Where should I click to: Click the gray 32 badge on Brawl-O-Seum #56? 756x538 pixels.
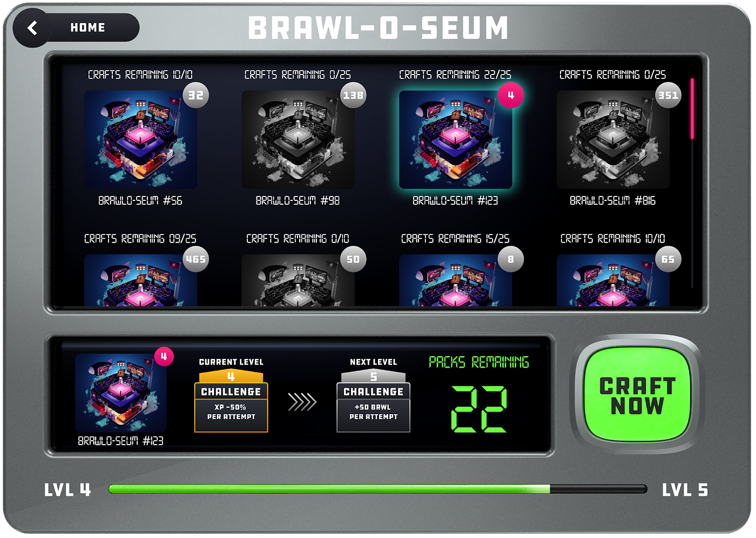coord(195,95)
